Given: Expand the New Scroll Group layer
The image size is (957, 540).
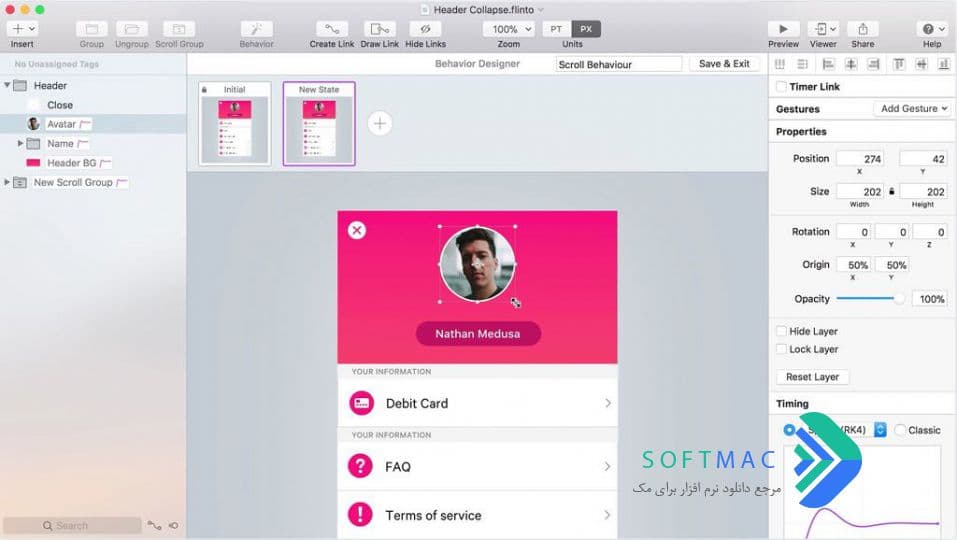Looking at the screenshot, I should [7, 182].
